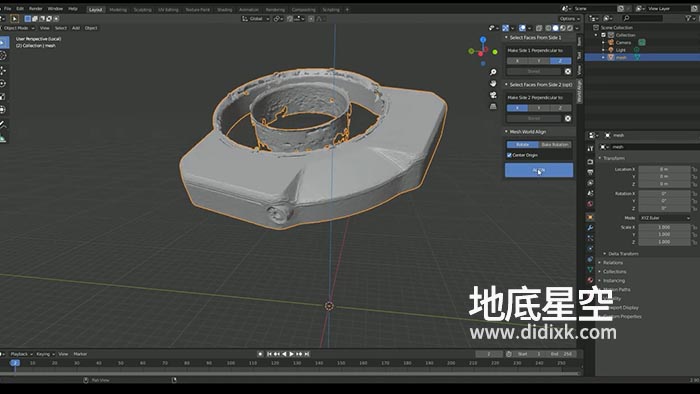Screen dimensions: 700x394
Task: Open the Render menu
Action: pyautogui.click(x=36, y=8)
